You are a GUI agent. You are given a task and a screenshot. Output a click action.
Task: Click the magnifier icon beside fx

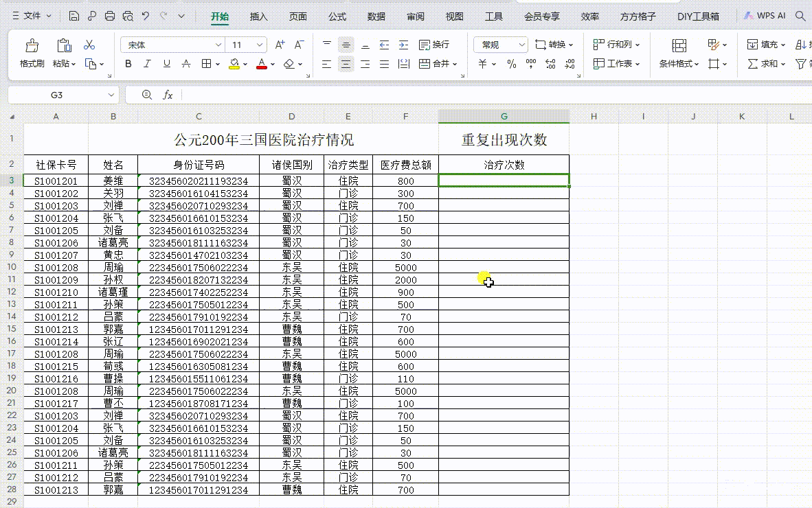click(147, 95)
